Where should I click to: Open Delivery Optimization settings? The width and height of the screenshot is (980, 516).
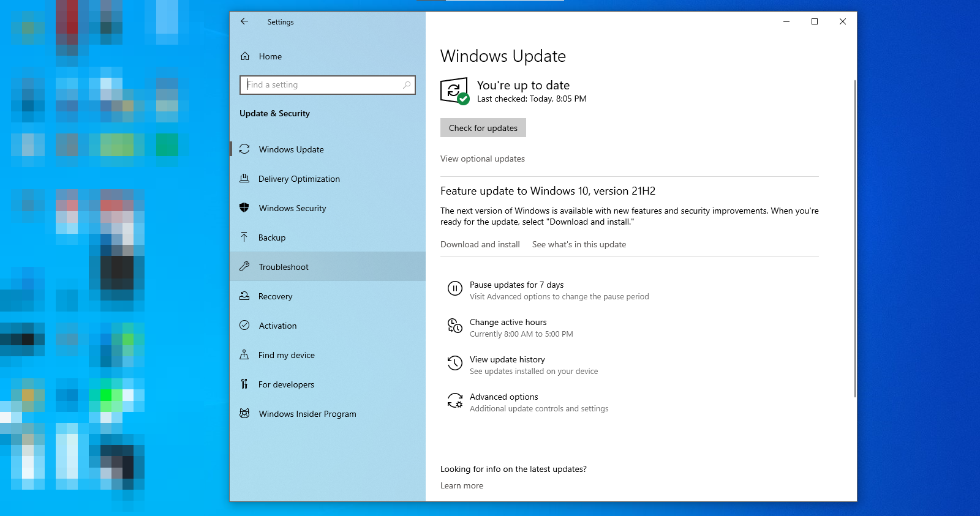click(328, 179)
